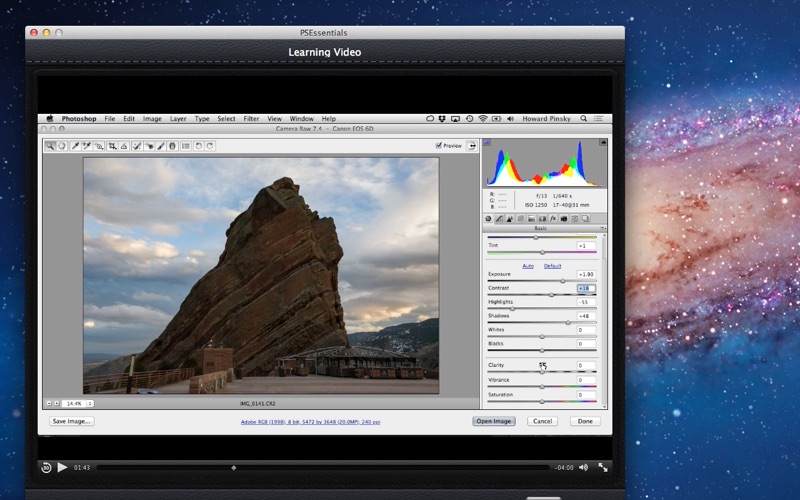Image resolution: width=800 pixels, height=500 pixels.
Task: Toggle shadow clipping warning on histogram
Action: point(487,142)
